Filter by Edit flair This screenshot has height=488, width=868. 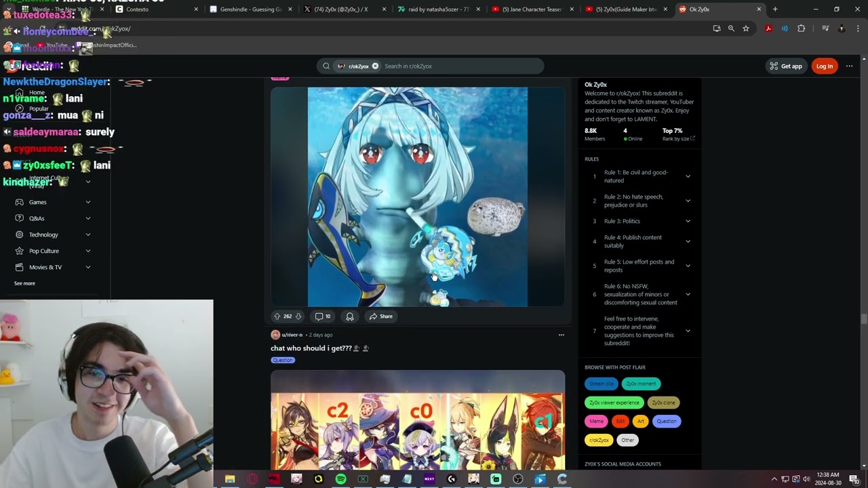coord(620,422)
